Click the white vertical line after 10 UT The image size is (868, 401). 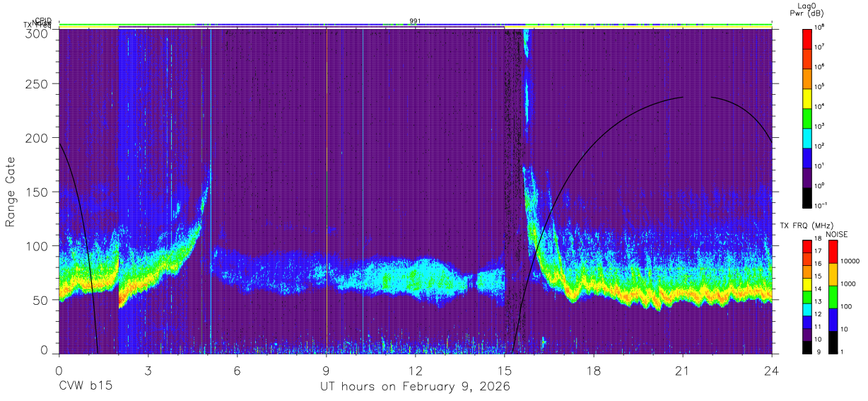click(363, 191)
